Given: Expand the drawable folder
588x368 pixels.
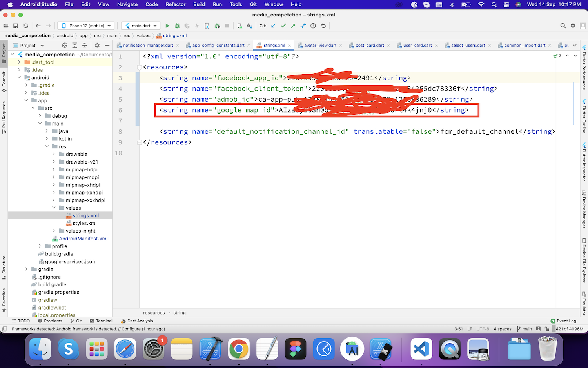Looking at the screenshot, I should (54, 154).
